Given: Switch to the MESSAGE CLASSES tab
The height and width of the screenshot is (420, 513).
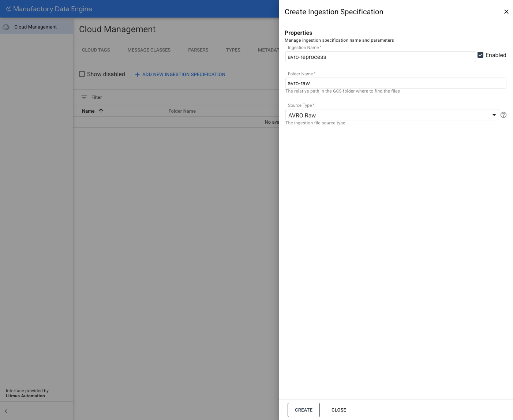Looking at the screenshot, I should pos(149,50).
